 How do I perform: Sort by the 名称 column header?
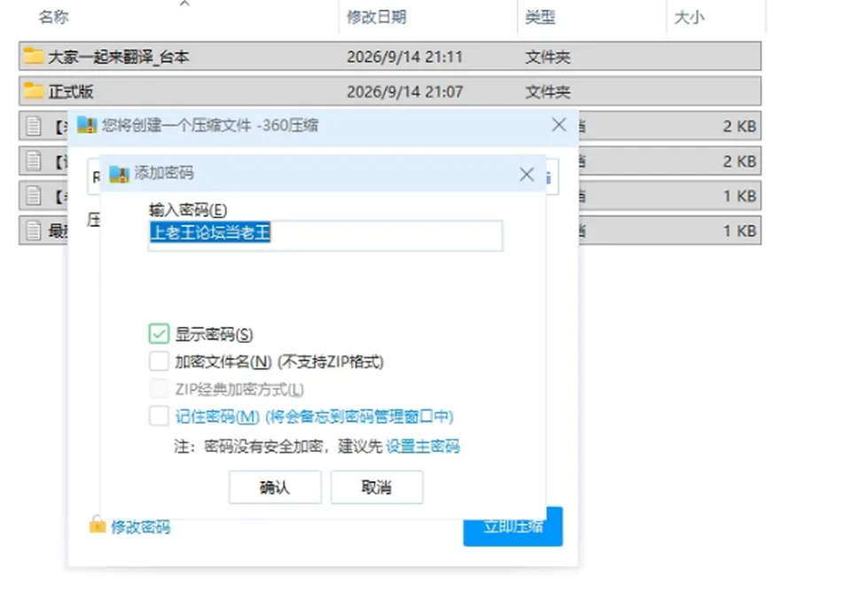[x=53, y=17]
